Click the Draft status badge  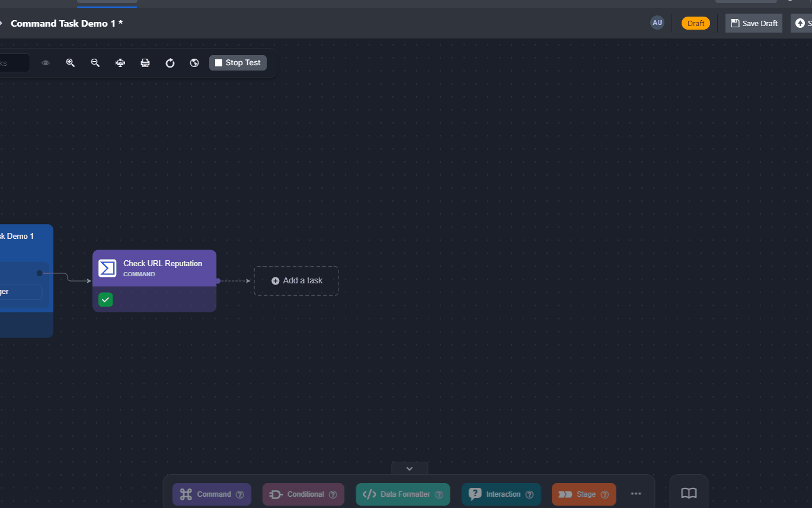[x=696, y=23]
